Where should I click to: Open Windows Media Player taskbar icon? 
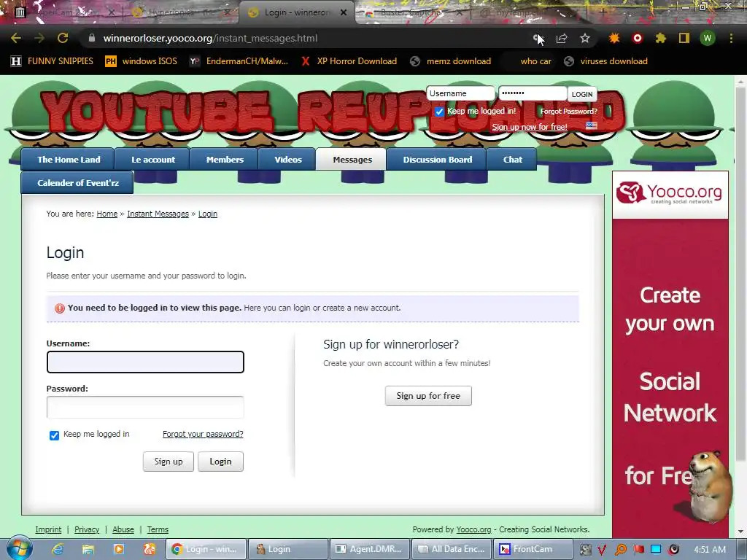point(119,549)
